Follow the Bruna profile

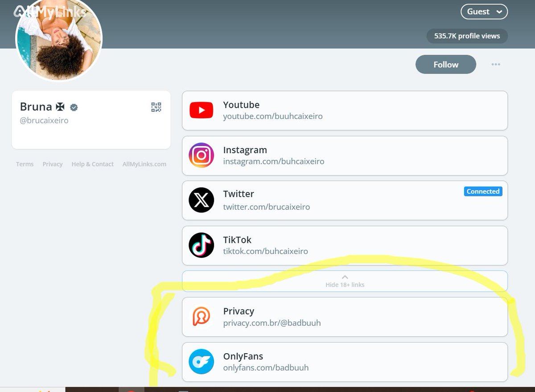pyautogui.click(x=446, y=65)
